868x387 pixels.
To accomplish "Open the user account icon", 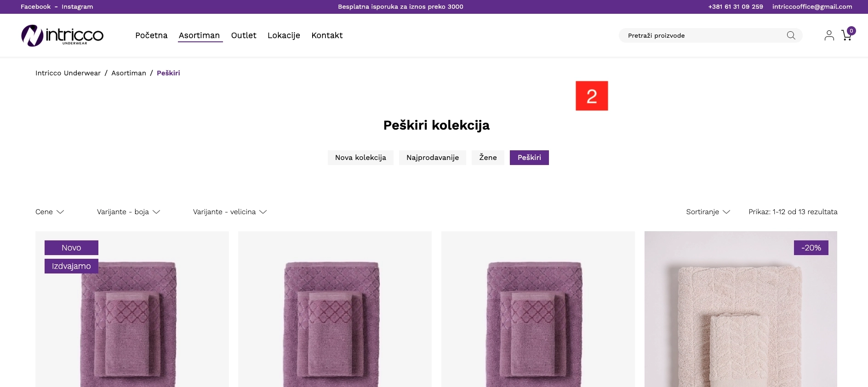I will click(x=829, y=35).
